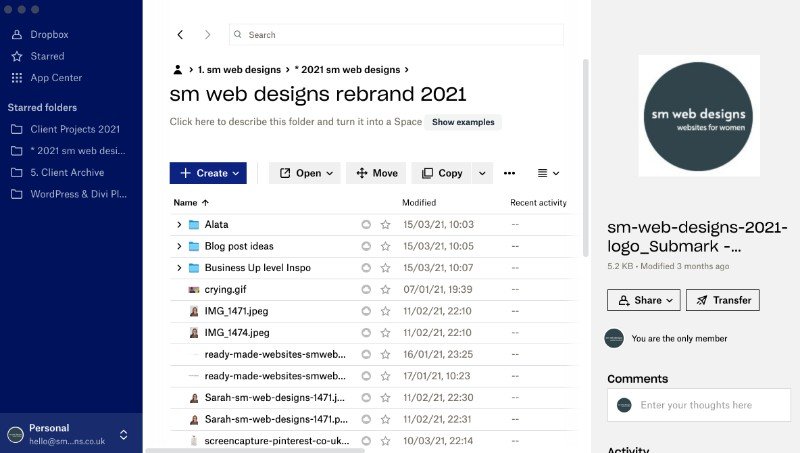Star the Sarah-sm-web-designs-1471.j... file
This screenshot has width=800, height=453.
[385, 397]
